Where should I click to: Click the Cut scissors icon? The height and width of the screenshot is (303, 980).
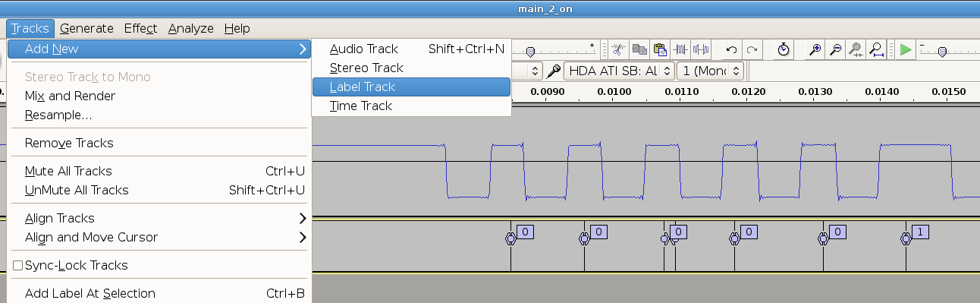(620, 49)
